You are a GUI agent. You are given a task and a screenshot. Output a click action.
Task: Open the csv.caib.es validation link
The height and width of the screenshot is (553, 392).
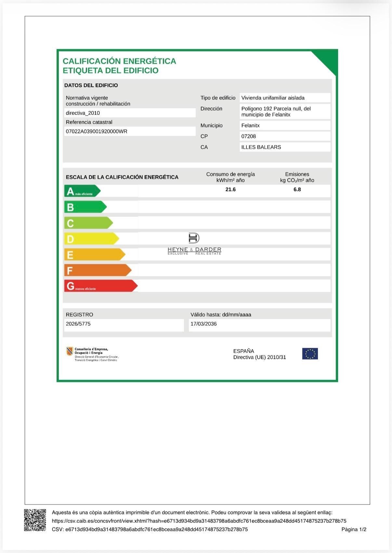[x=199, y=521]
